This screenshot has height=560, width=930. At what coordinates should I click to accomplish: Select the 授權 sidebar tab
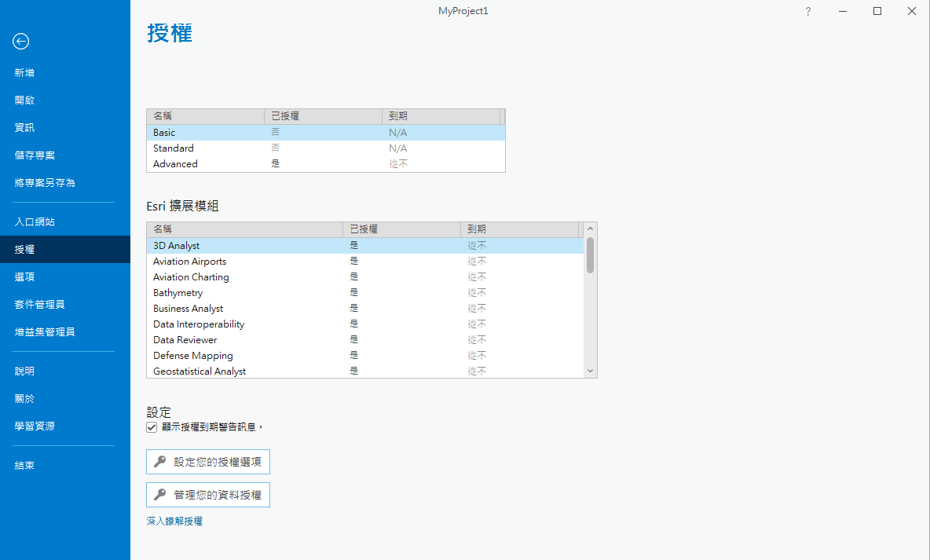pos(65,249)
